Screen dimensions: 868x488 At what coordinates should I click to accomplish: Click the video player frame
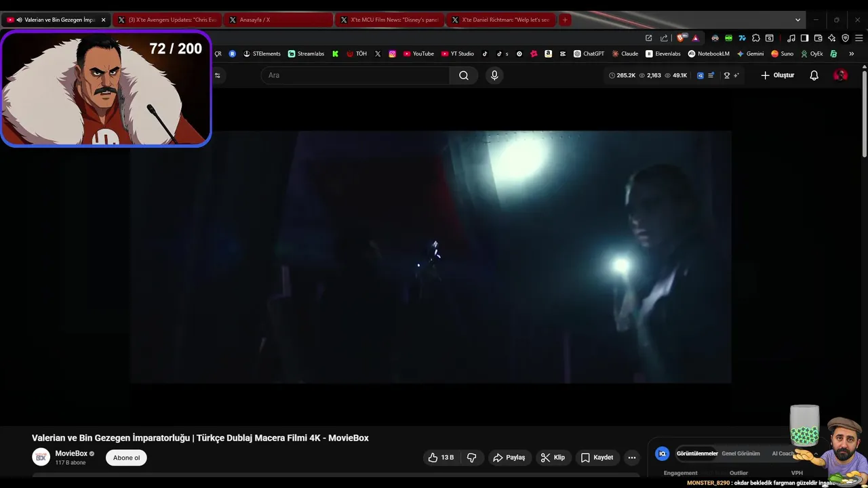pos(431,257)
